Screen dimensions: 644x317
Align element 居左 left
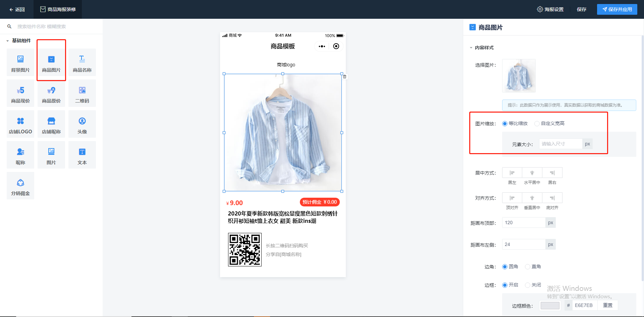(x=512, y=173)
